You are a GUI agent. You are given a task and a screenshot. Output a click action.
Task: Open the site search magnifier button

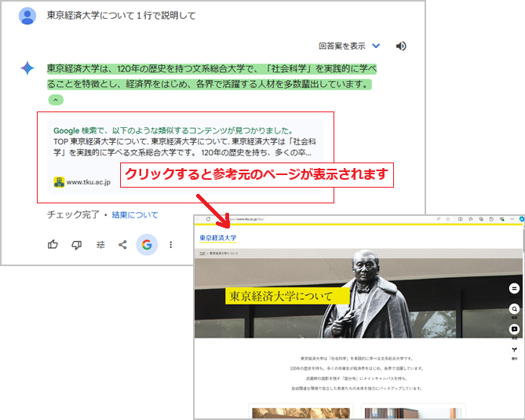[514, 309]
